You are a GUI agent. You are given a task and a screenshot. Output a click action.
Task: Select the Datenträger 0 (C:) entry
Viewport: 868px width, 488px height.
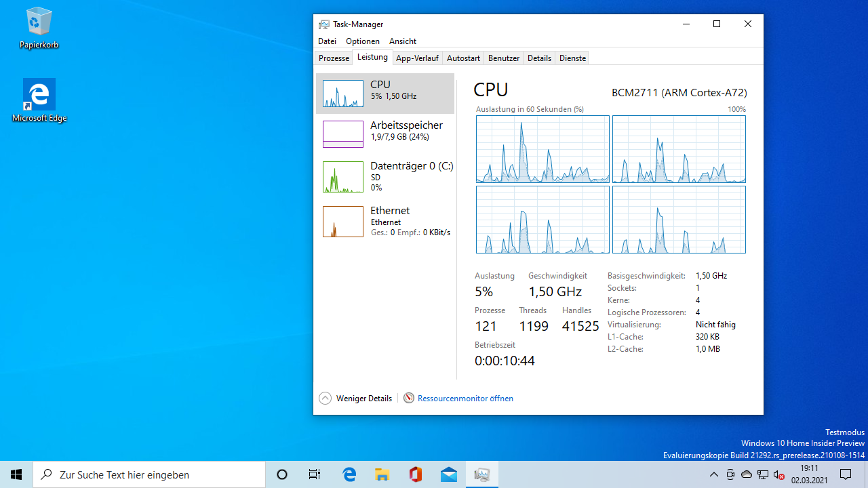coord(385,176)
